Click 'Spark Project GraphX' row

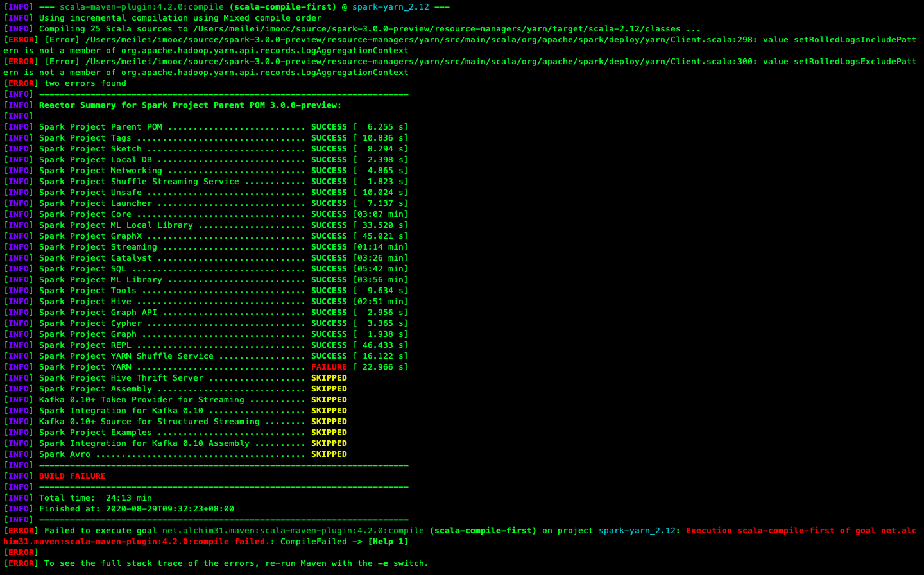click(206, 236)
